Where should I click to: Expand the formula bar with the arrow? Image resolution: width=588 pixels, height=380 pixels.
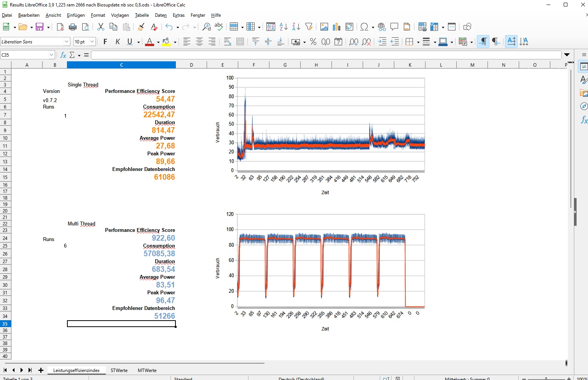click(567, 55)
